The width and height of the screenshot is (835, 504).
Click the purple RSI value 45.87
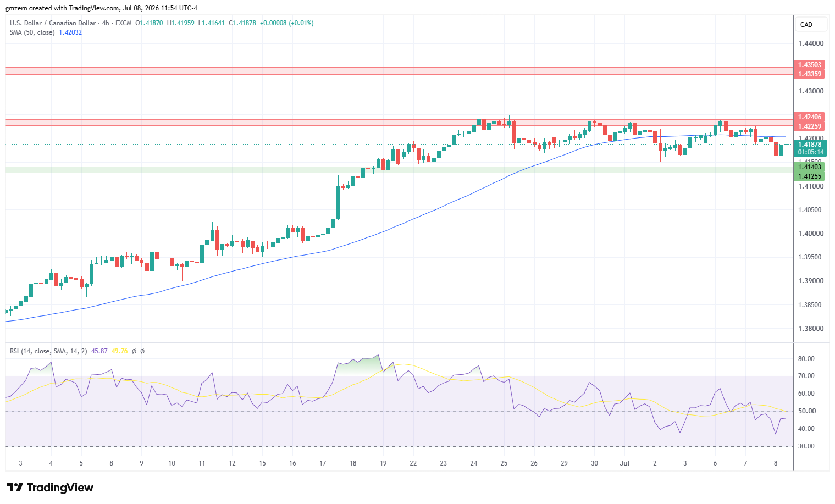pos(99,351)
